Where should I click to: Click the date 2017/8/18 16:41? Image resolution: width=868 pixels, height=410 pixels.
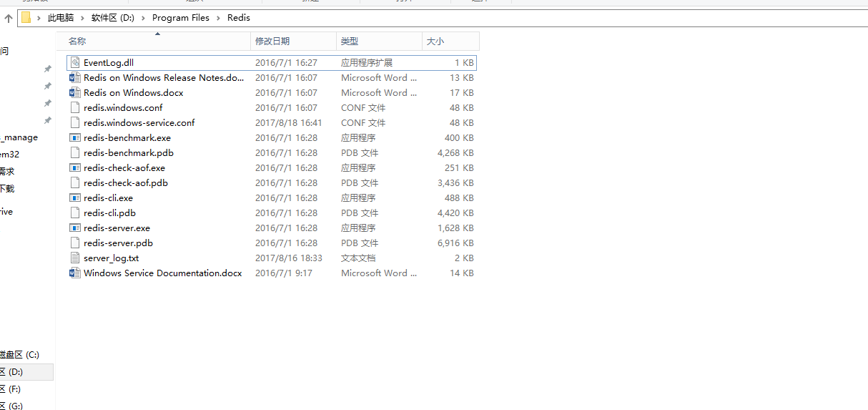[288, 123]
